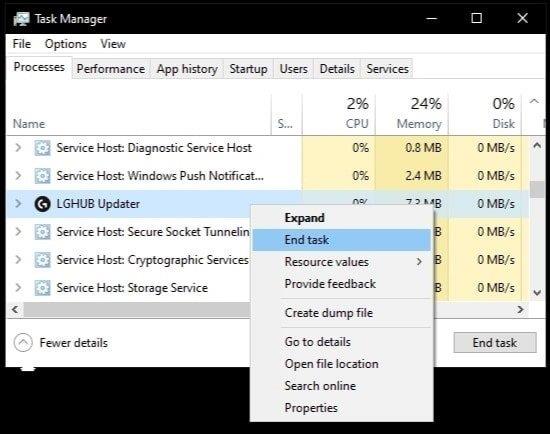Select Open file location menu entry
The width and height of the screenshot is (550, 434).
(331, 364)
